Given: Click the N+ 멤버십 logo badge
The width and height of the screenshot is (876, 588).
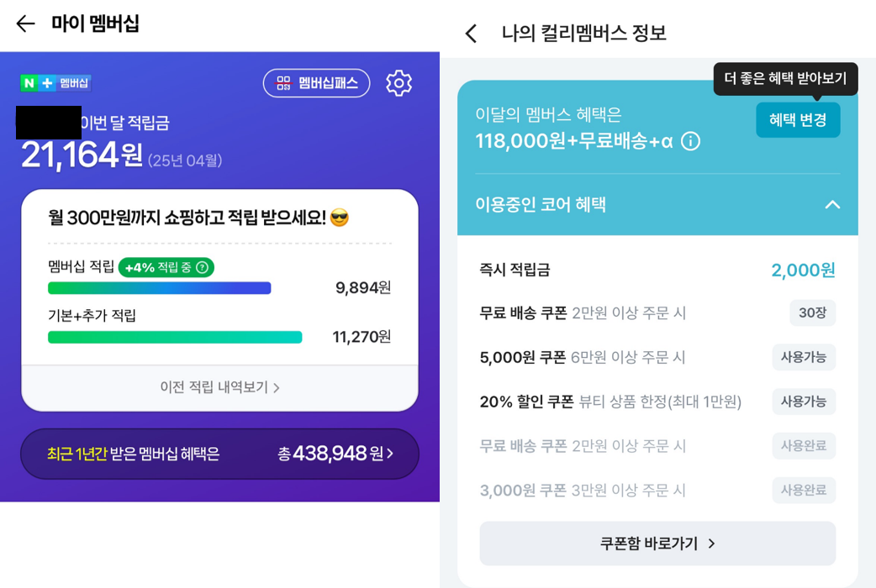Looking at the screenshot, I should tap(55, 83).
